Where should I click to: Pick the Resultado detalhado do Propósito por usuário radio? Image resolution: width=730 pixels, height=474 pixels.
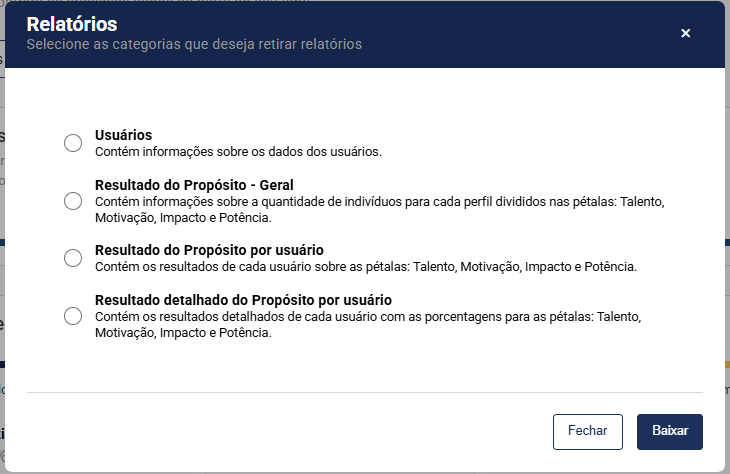click(x=73, y=316)
